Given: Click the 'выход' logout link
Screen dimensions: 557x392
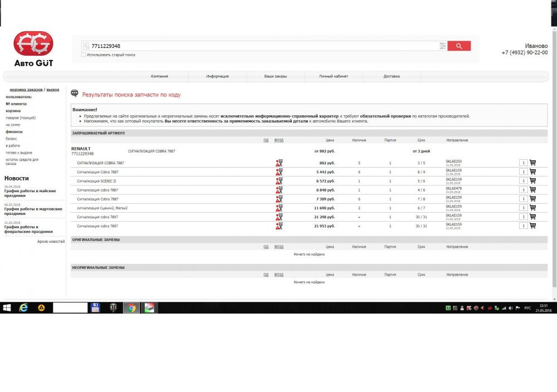Looking at the screenshot, I should click(x=53, y=90).
